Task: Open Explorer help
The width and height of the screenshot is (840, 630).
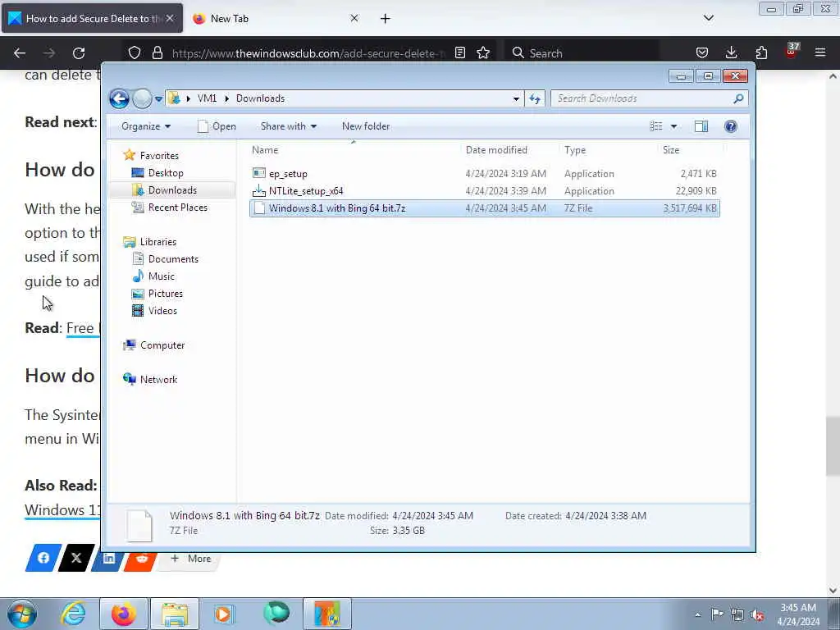Action: pos(731,126)
